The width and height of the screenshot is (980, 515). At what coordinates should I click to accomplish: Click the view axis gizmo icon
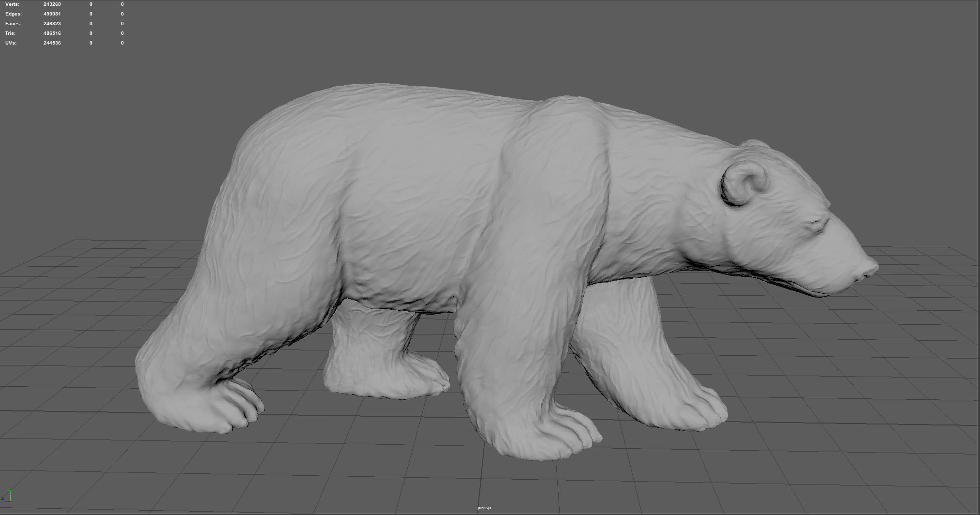point(7,497)
